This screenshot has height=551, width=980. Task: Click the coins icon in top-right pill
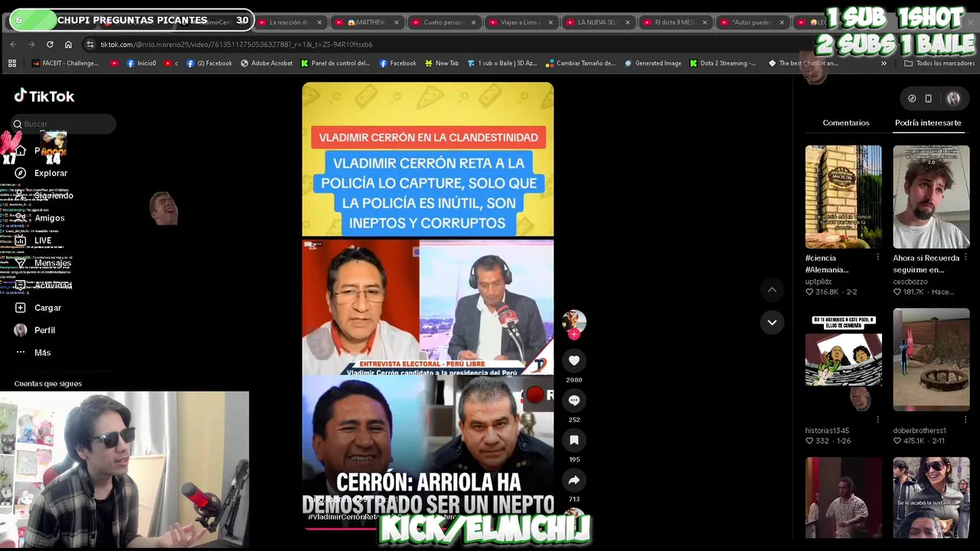(x=912, y=98)
